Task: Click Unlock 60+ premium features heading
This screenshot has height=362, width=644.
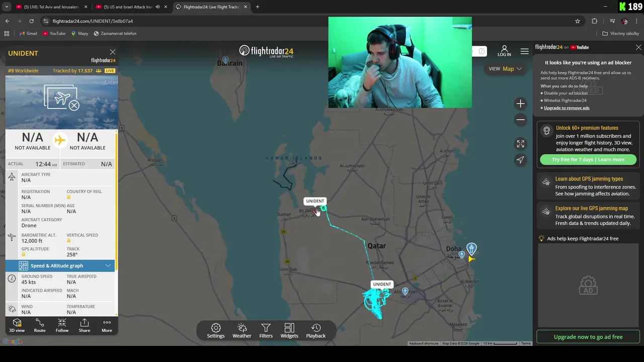Action: 587,128
